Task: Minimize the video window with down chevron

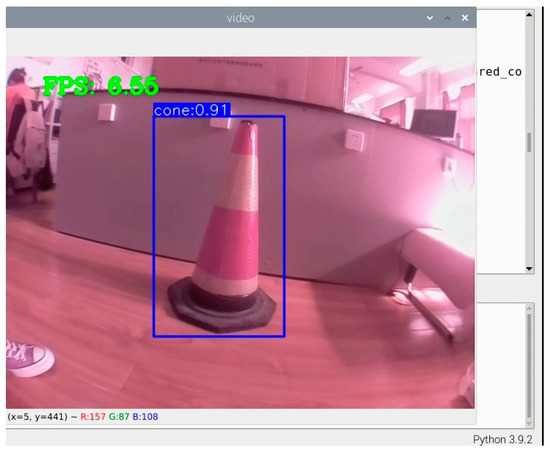Action: coord(430,18)
